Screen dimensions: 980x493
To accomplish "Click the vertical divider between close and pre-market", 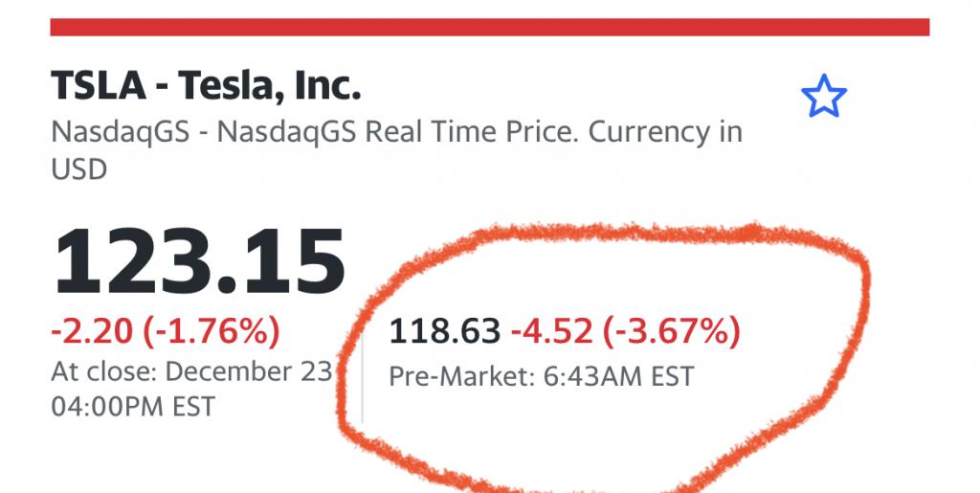I will [x=362, y=378].
